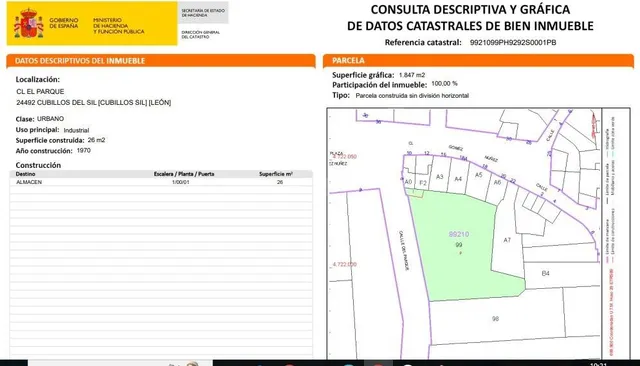Image resolution: width=640 pixels, height=366 pixels.
Task: Click the 'CONSULTA DESCRIPTIVA Y GRÁFICA' title line
Action: point(470,9)
